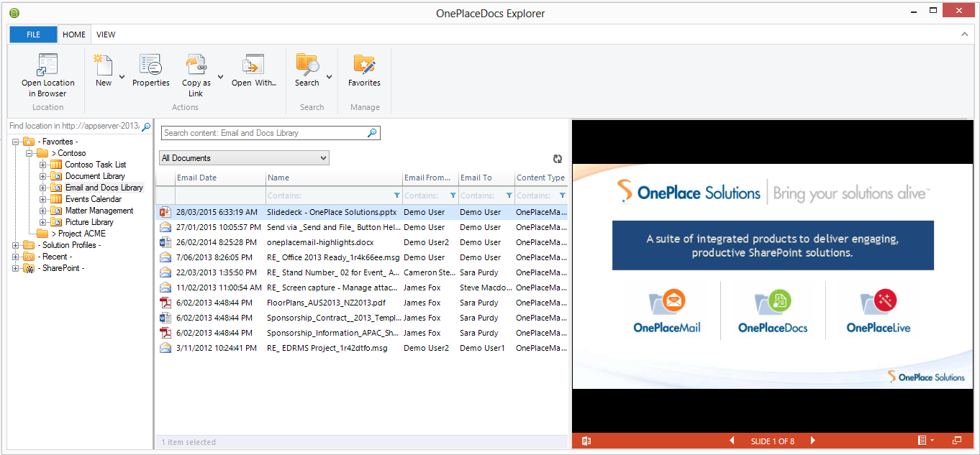Click the Properties ribbon icon

click(150, 65)
